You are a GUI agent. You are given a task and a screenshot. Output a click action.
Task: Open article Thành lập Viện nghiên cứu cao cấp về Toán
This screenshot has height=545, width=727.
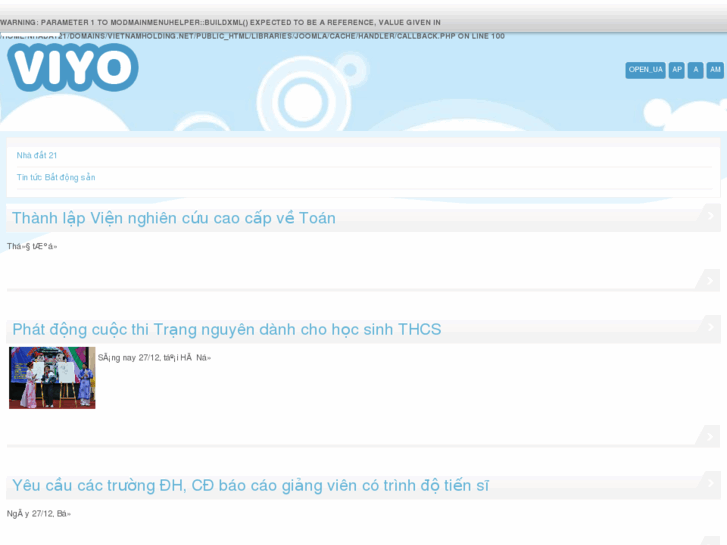click(x=173, y=218)
